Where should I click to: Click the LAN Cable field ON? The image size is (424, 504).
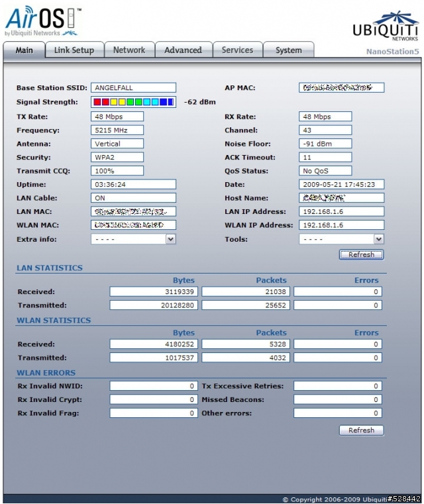coord(133,198)
